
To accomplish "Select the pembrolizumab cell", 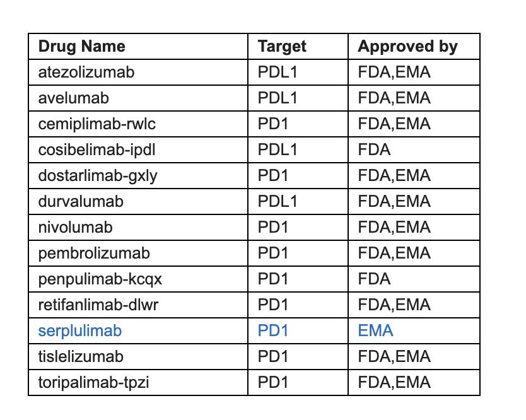I will pyautogui.click(x=94, y=253).
